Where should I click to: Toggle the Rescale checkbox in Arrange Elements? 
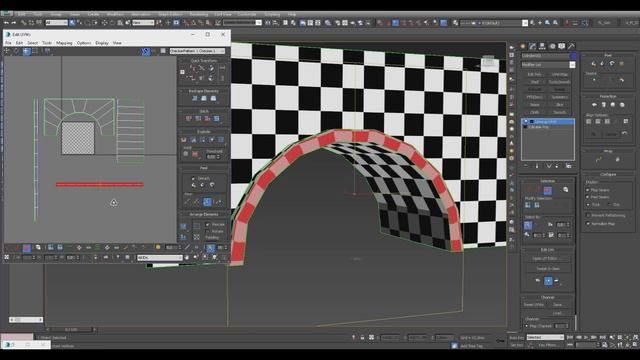click(207, 224)
